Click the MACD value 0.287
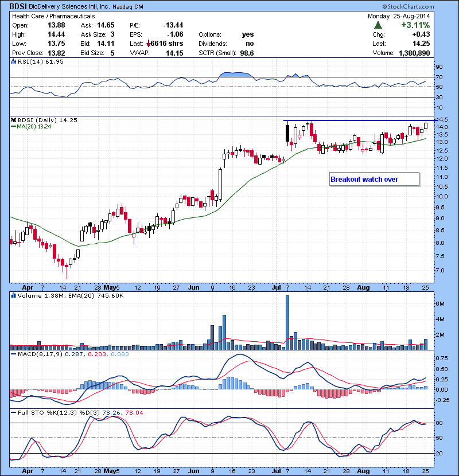The width and height of the screenshot is (459, 476). coord(74,354)
